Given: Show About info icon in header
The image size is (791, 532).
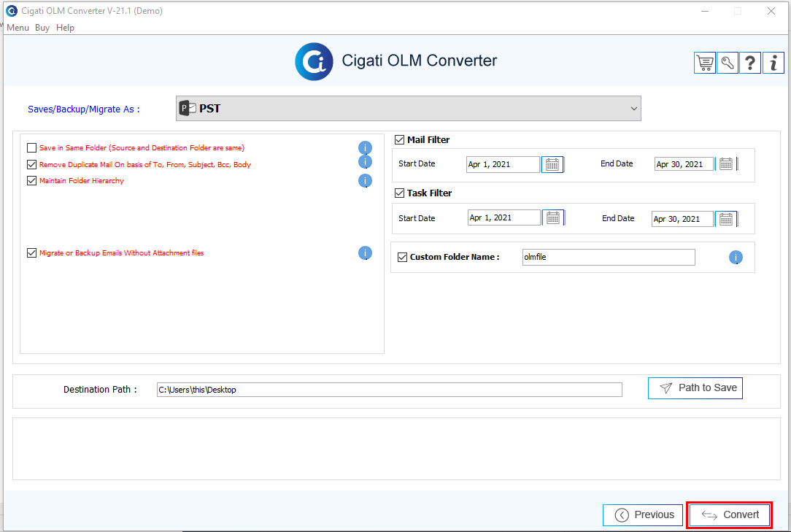Looking at the screenshot, I should [773, 63].
